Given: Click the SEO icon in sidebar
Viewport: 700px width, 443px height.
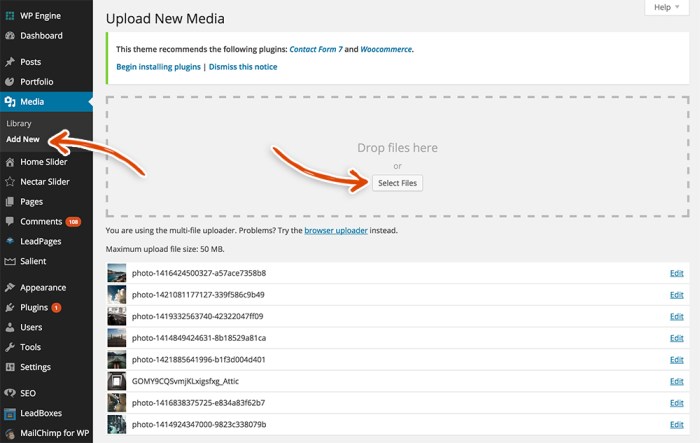Looking at the screenshot, I should tap(10, 393).
